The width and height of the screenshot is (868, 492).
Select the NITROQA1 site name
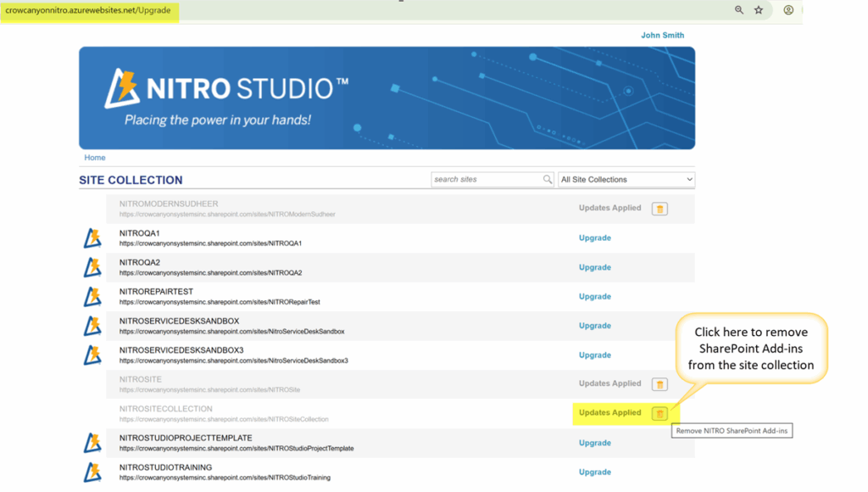click(140, 233)
